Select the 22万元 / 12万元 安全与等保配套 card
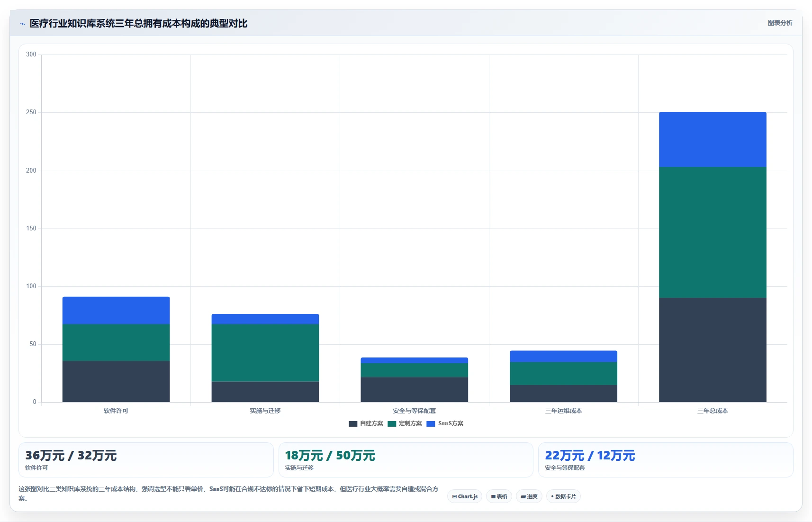Viewport: 812px width, 522px height. 666,460
